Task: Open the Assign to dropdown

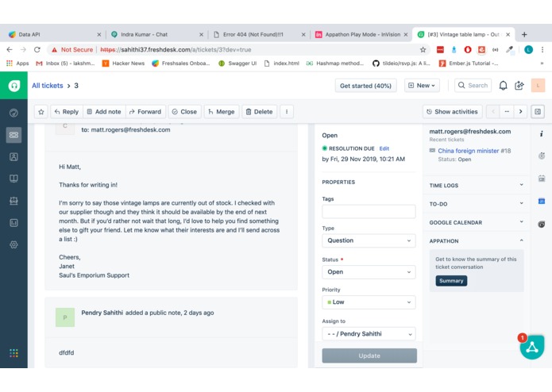Action: click(x=369, y=333)
